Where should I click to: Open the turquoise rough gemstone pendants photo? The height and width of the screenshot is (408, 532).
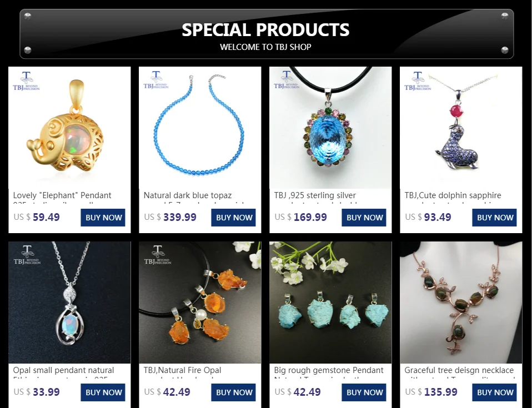point(330,303)
